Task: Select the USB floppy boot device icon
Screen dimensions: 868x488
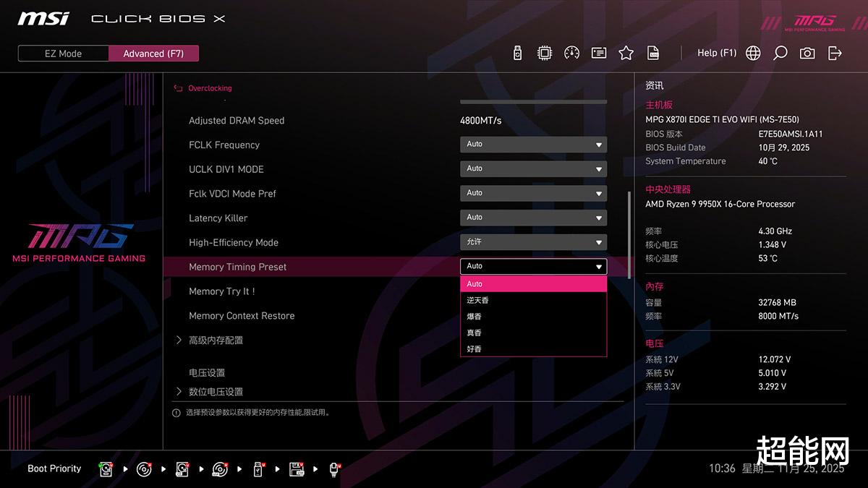Action: [x=297, y=469]
